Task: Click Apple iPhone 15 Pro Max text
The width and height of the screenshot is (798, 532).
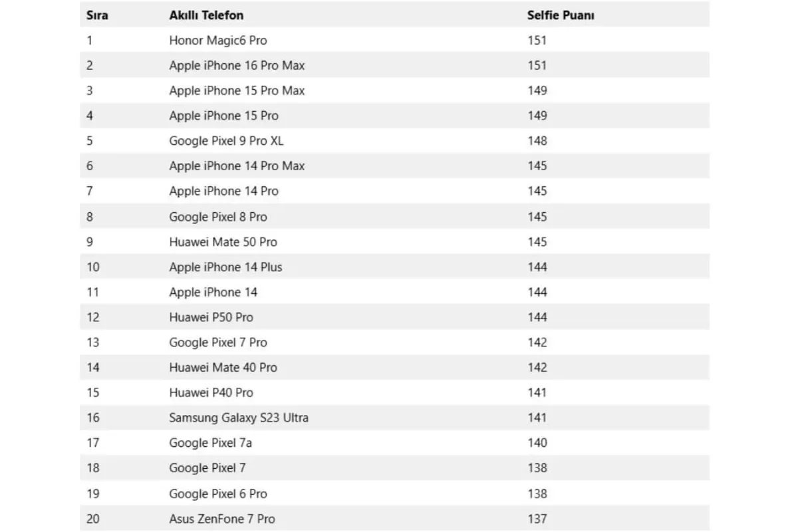Action: [x=237, y=90]
